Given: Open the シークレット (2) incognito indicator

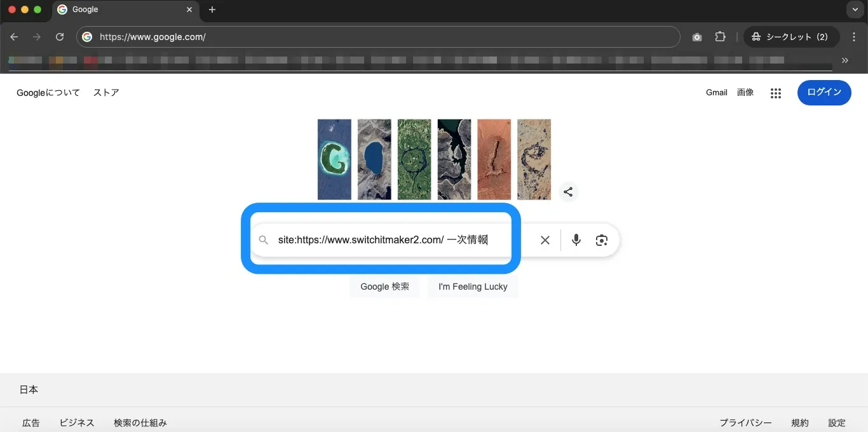Looking at the screenshot, I should point(791,37).
